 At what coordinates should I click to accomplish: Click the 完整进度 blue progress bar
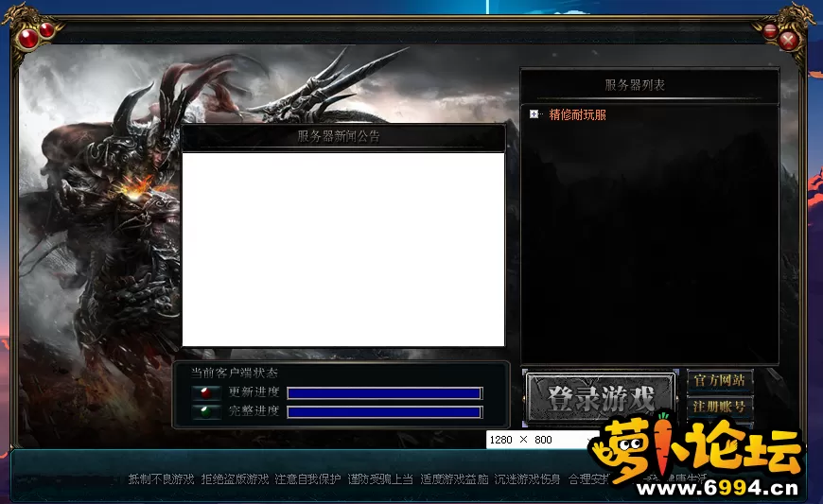click(x=385, y=412)
